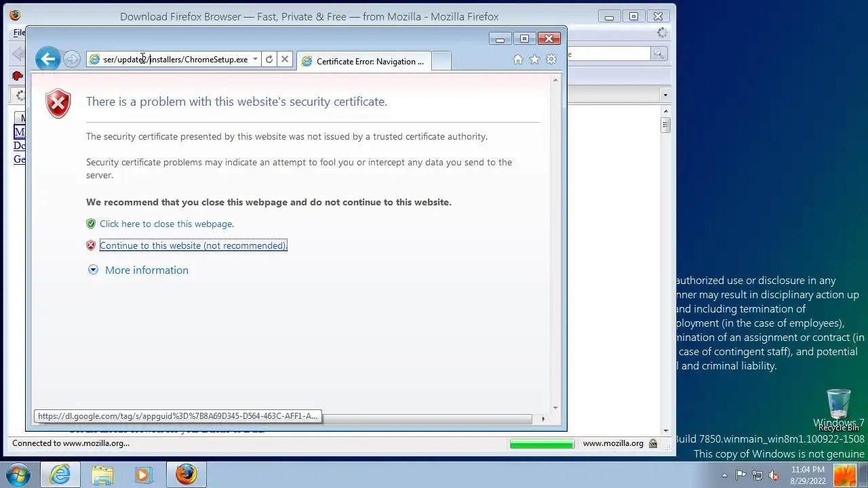Click the red shield certificate warning icon
The height and width of the screenshot is (488, 868).
tap(58, 104)
